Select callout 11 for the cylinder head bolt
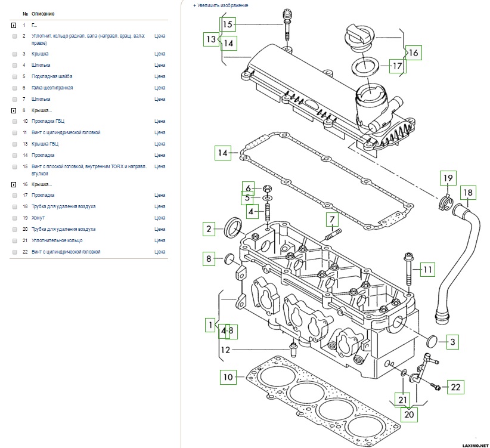This screenshot has height=448, width=490. [x=427, y=270]
